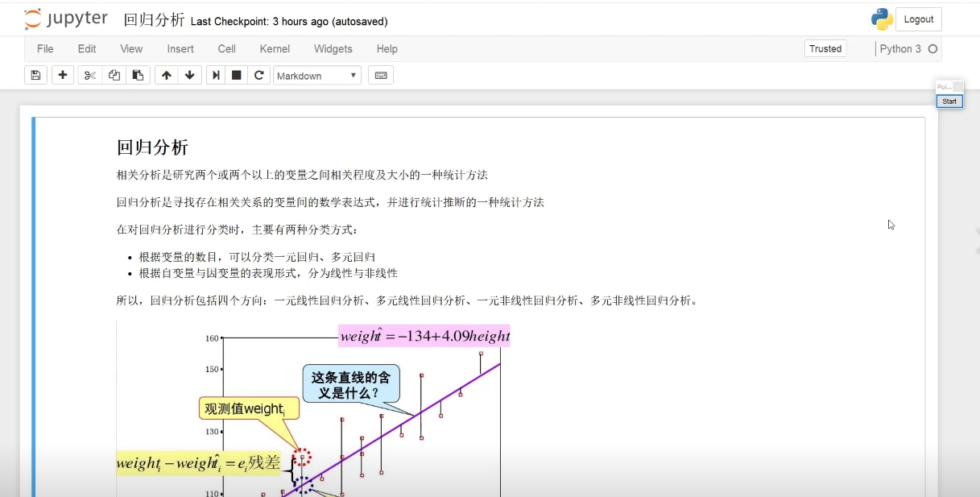Click the Start button in side widget
The image size is (980, 497).
[x=949, y=101]
